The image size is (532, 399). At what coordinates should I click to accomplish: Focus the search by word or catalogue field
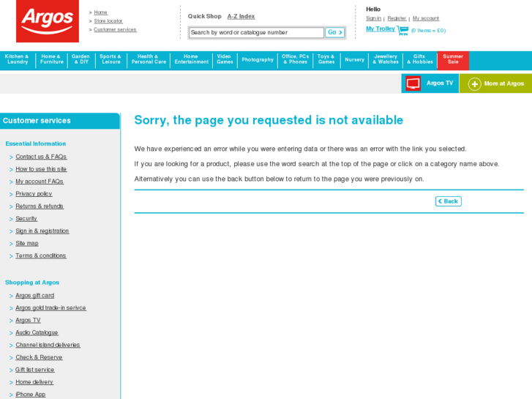[256, 33]
